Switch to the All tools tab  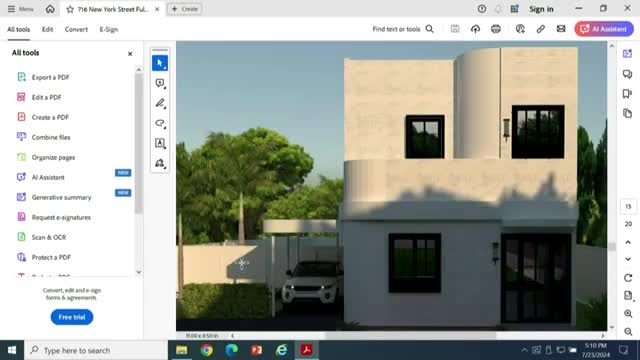point(18,29)
